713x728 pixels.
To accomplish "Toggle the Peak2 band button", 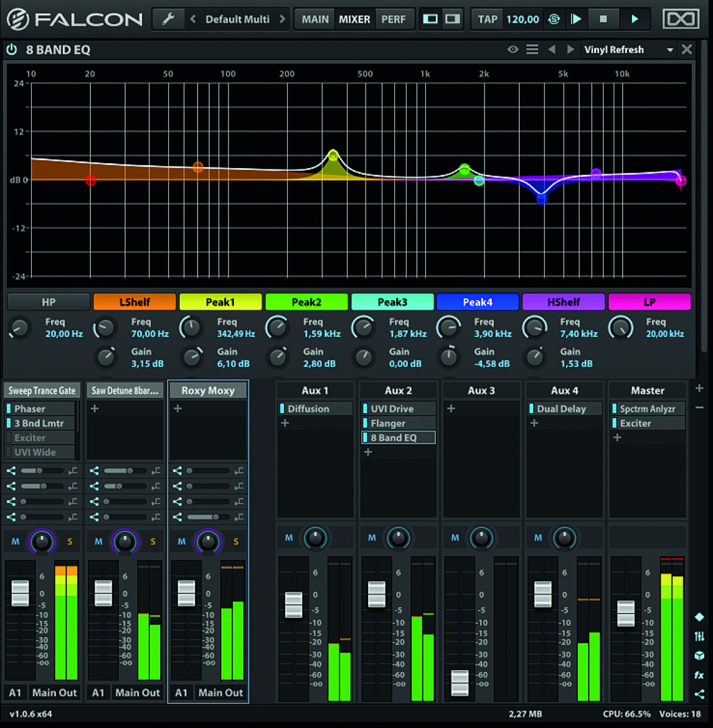I will tap(307, 302).
